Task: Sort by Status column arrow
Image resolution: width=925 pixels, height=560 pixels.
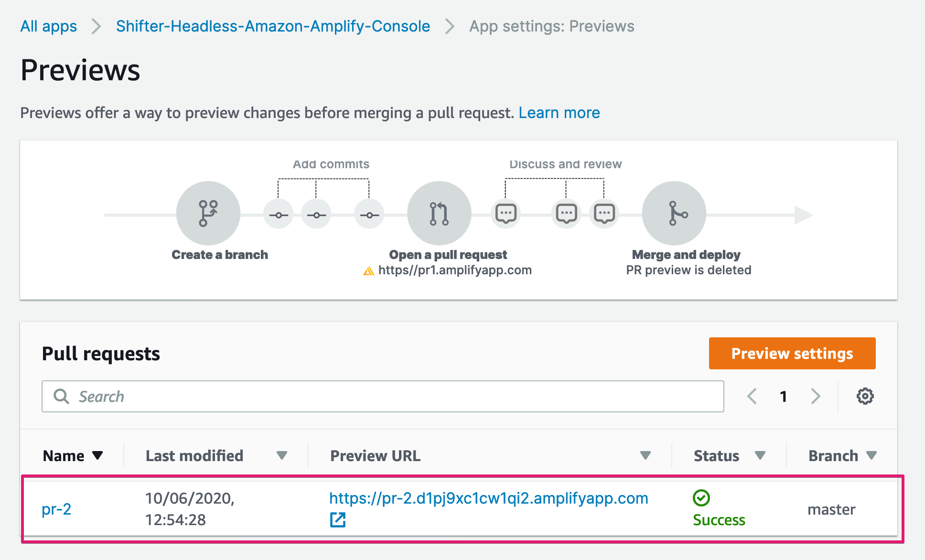Action: [x=760, y=455]
